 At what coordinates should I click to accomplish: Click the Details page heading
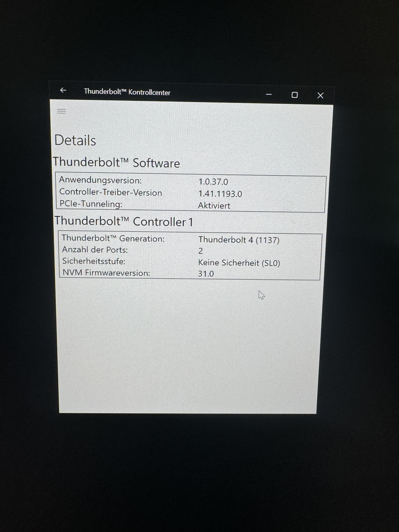[x=75, y=140]
